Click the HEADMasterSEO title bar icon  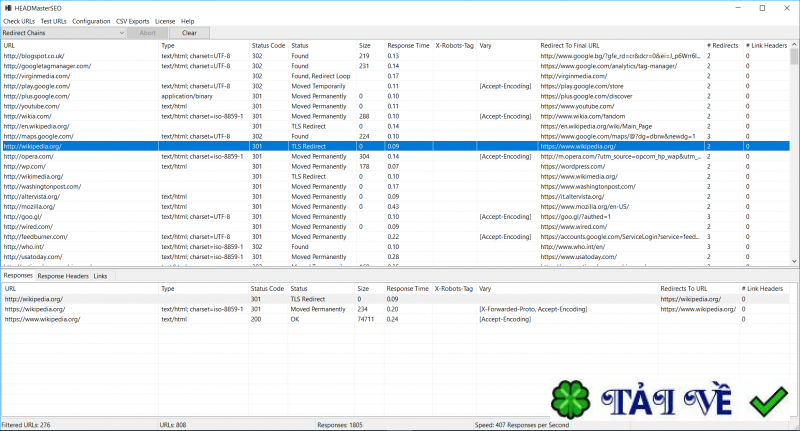pyautogui.click(x=8, y=8)
